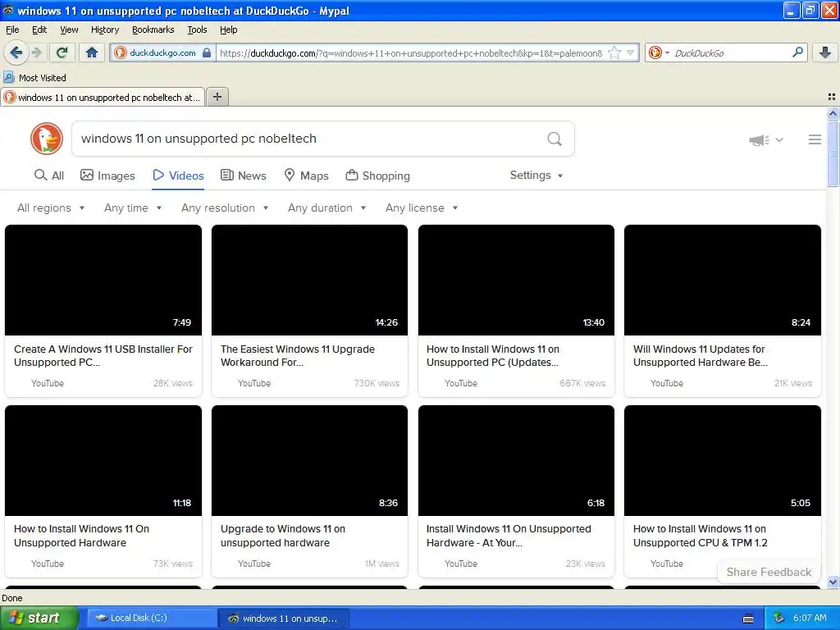The height and width of the screenshot is (630, 840).
Task: Open 'How to Install Windows 11 on Unsupported CPU & TPM 1.2'
Action: [x=700, y=536]
